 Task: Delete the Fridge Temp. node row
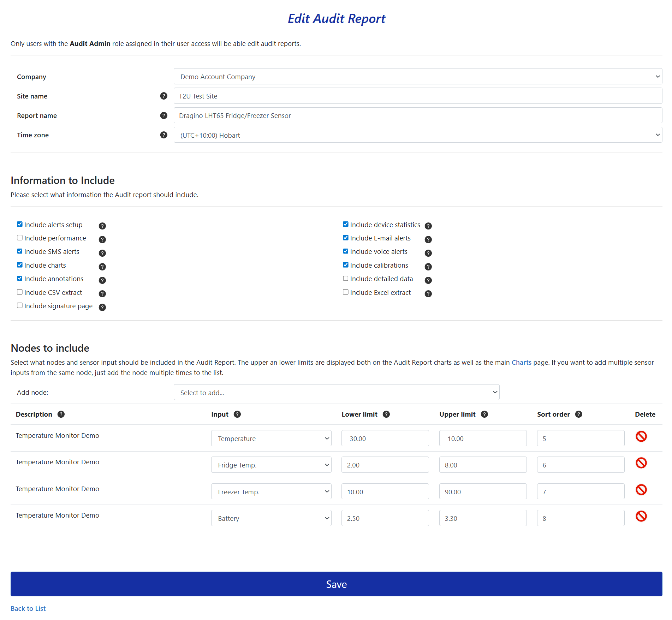(x=641, y=463)
